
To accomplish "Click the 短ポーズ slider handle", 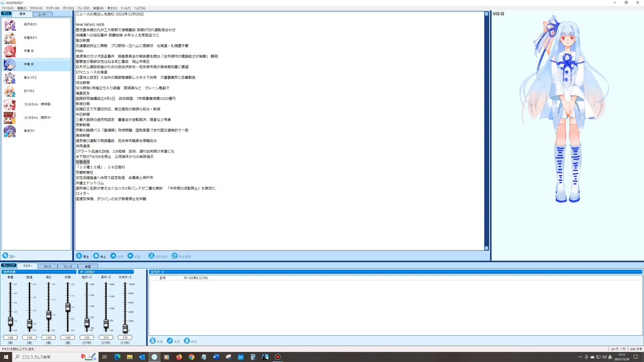I will 87,323.
